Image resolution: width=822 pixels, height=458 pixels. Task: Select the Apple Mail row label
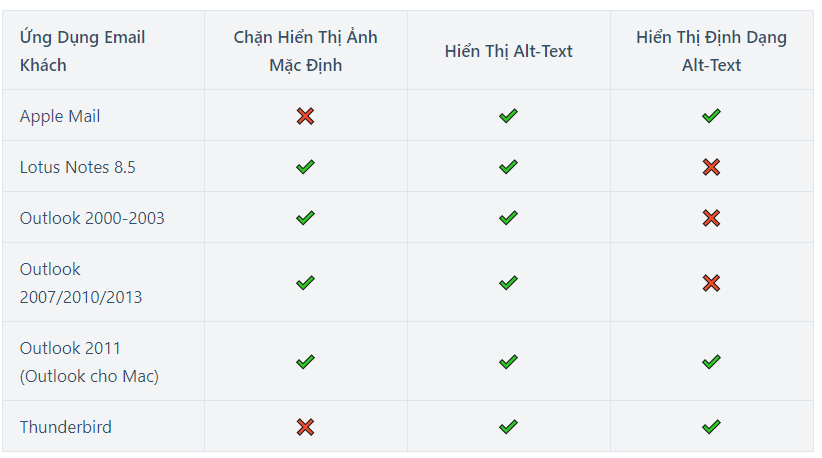pyautogui.click(x=60, y=116)
